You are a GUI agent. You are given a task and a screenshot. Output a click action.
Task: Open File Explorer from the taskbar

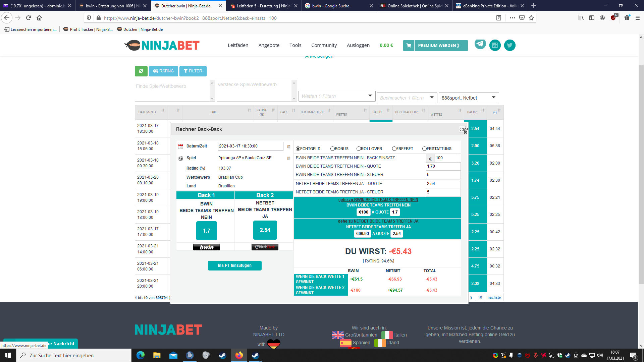tap(157, 355)
